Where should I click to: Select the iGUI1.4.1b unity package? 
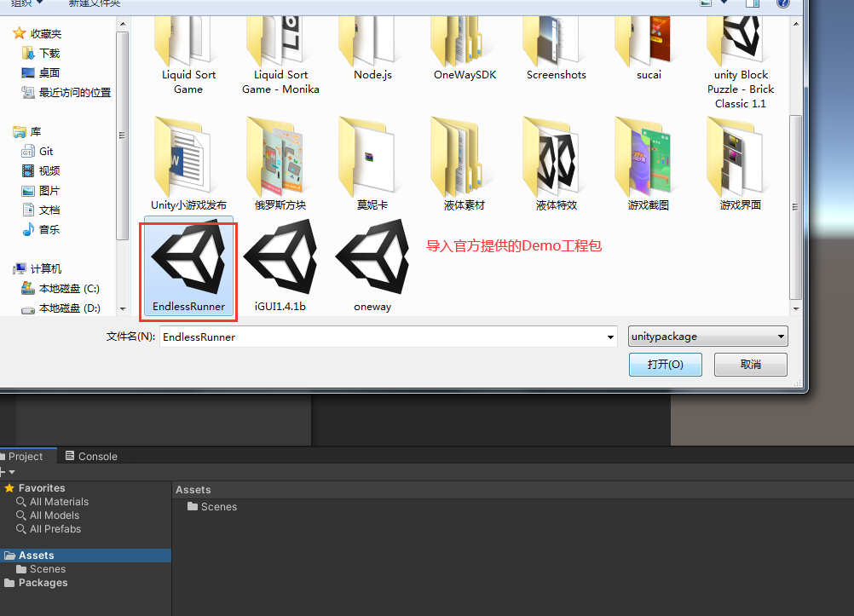pyautogui.click(x=280, y=267)
